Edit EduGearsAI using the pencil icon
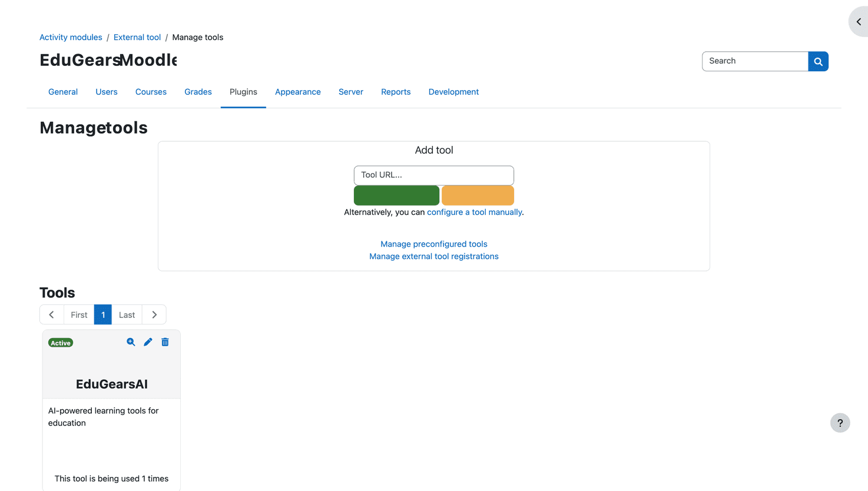Screen dimensions: 868x491 pyautogui.click(x=147, y=342)
